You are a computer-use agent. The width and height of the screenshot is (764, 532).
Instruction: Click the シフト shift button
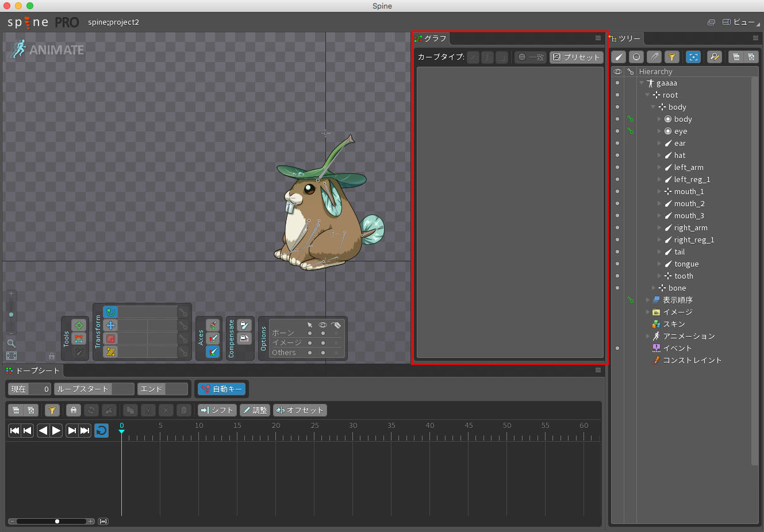click(217, 410)
